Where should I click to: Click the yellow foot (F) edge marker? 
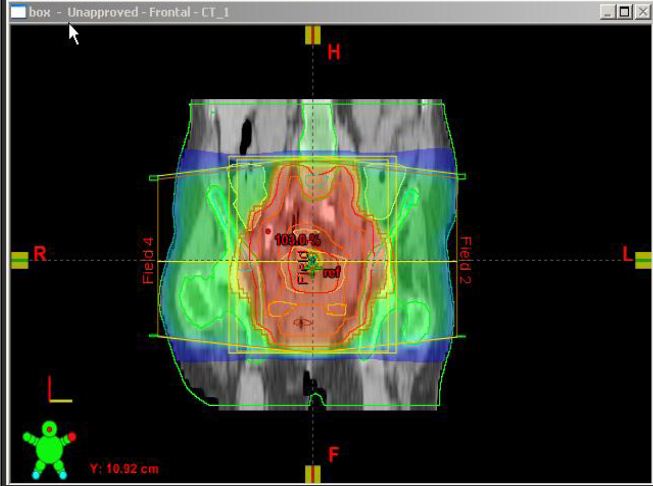point(313,473)
